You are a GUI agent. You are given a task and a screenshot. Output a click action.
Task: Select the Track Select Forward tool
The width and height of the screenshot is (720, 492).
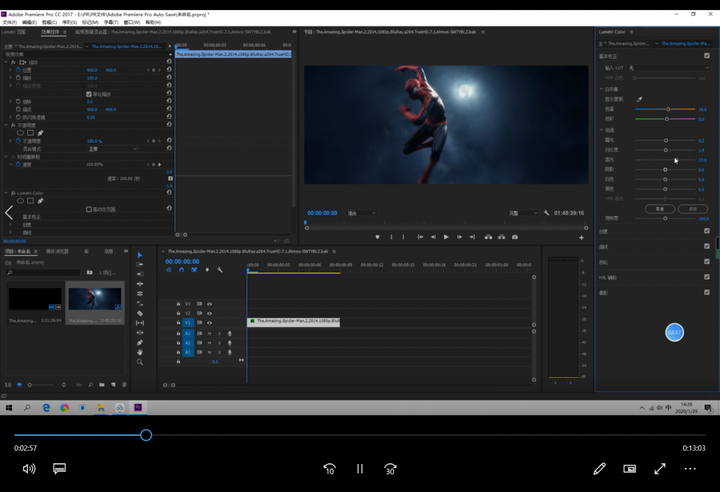pos(140,265)
